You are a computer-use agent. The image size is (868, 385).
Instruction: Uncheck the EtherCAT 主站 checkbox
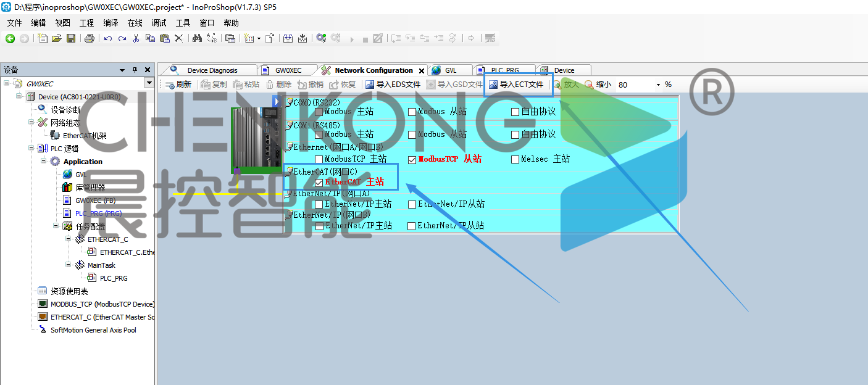pos(319,183)
